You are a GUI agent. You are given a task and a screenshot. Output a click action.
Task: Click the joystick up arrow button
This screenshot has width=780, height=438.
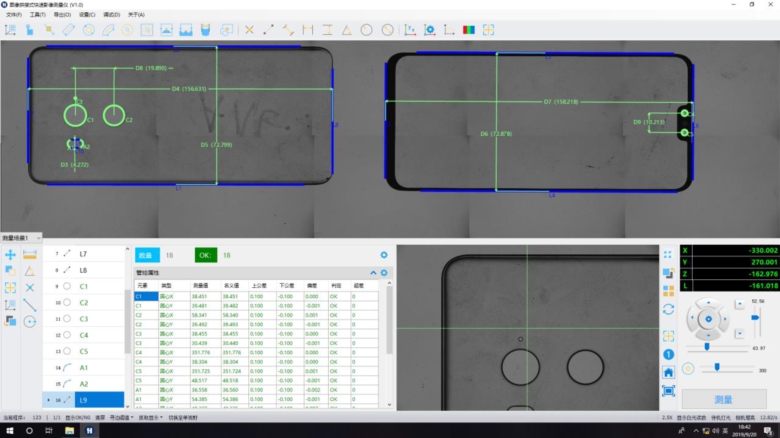coord(708,303)
